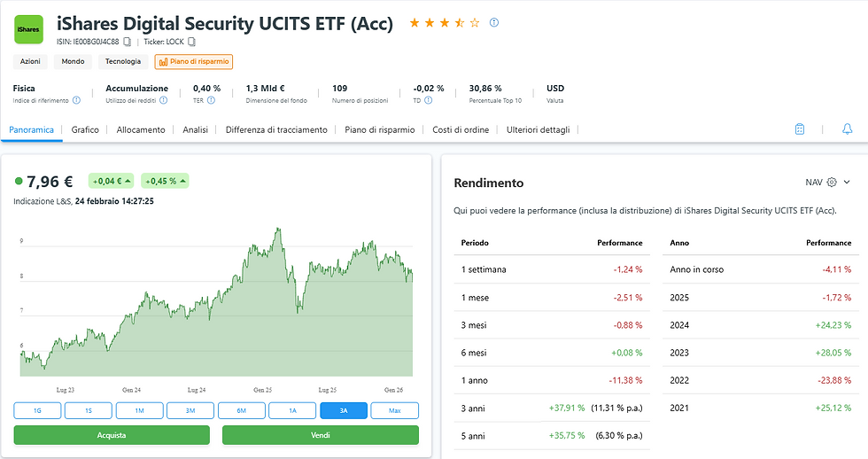Copy the ISIN code with its copy icon

click(127, 42)
